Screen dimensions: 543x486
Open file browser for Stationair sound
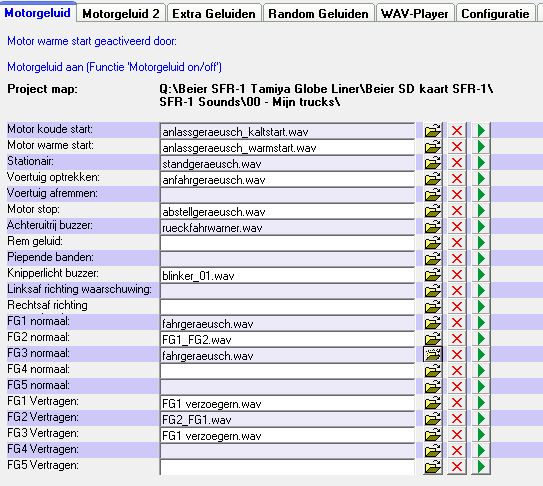(x=433, y=162)
